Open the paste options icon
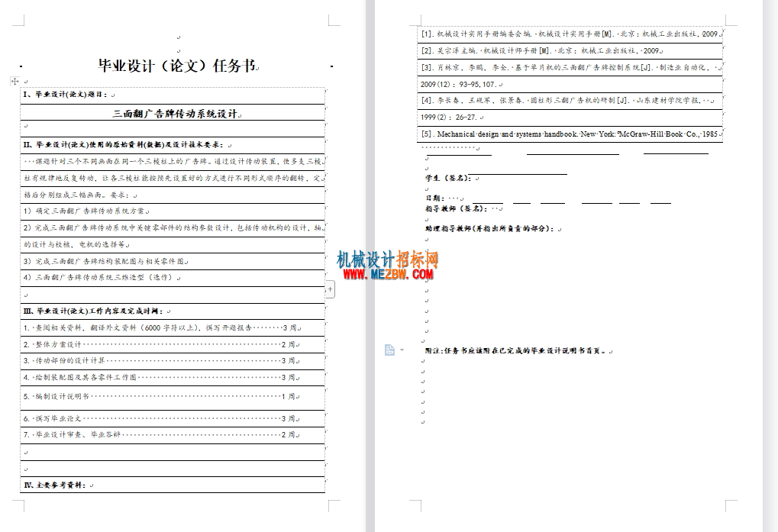This screenshot has height=532, width=778. [x=390, y=350]
